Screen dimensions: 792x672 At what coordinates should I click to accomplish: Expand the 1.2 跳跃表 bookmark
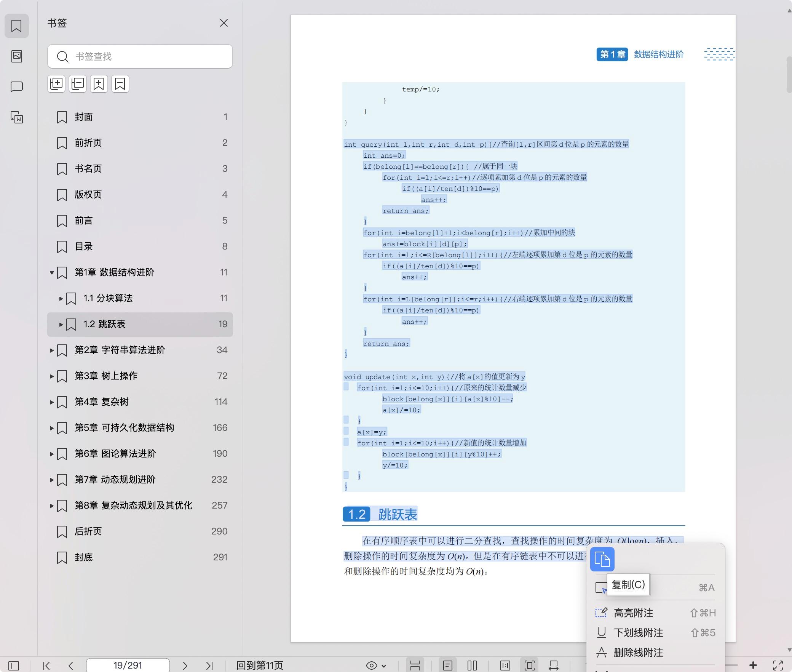tap(61, 324)
